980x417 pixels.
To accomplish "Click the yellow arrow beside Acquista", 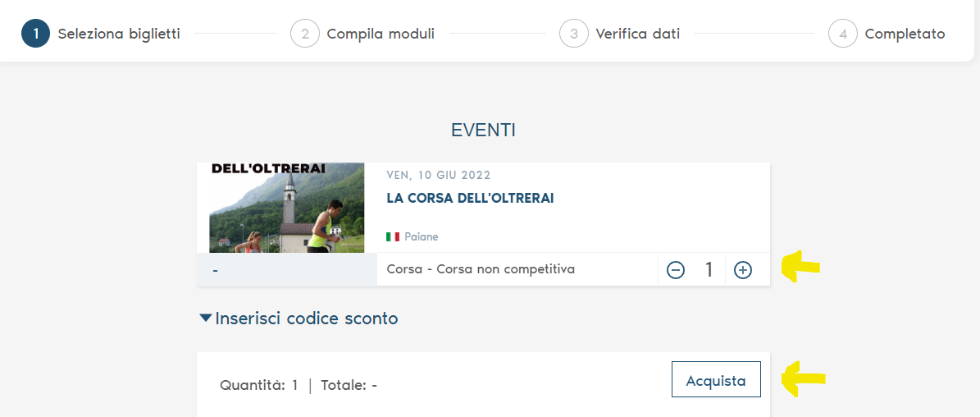I will (x=803, y=379).
